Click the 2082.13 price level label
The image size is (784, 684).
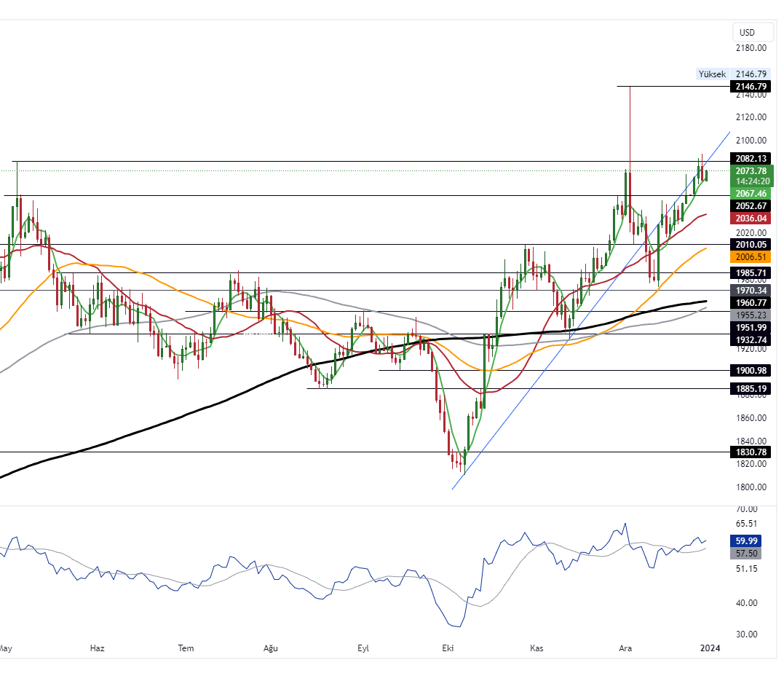750,158
